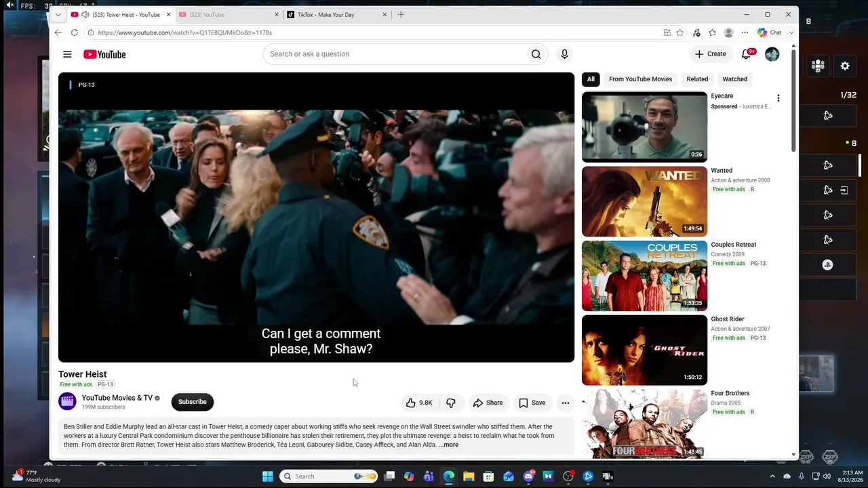Image resolution: width=868 pixels, height=488 pixels.
Task: Open the Edge profile menu
Action: click(x=729, y=33)
